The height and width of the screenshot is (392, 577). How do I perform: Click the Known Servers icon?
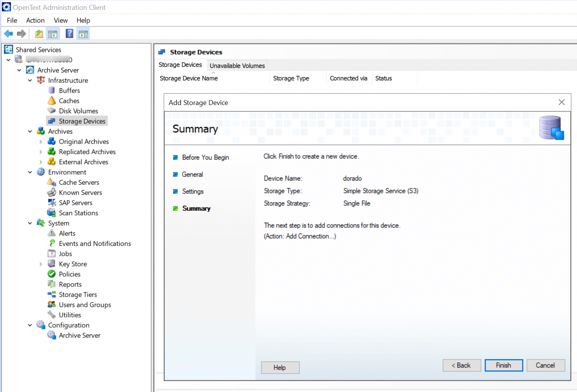click(x=52, y=192)
